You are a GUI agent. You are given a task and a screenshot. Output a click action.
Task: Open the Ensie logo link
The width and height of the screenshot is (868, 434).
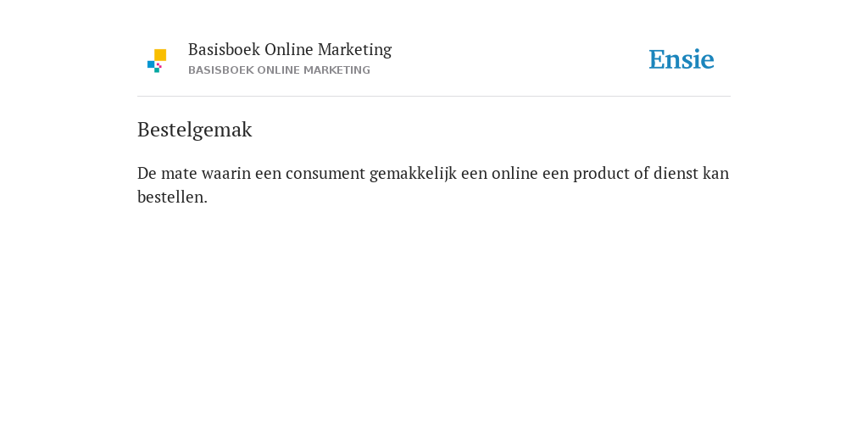pyautogui.click(x=682, y=59)
